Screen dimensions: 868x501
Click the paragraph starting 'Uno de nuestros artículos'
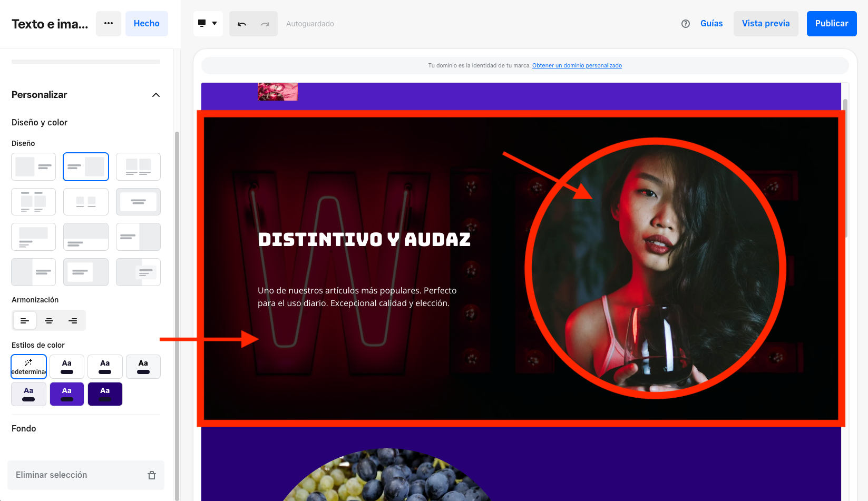coord(357,297)
